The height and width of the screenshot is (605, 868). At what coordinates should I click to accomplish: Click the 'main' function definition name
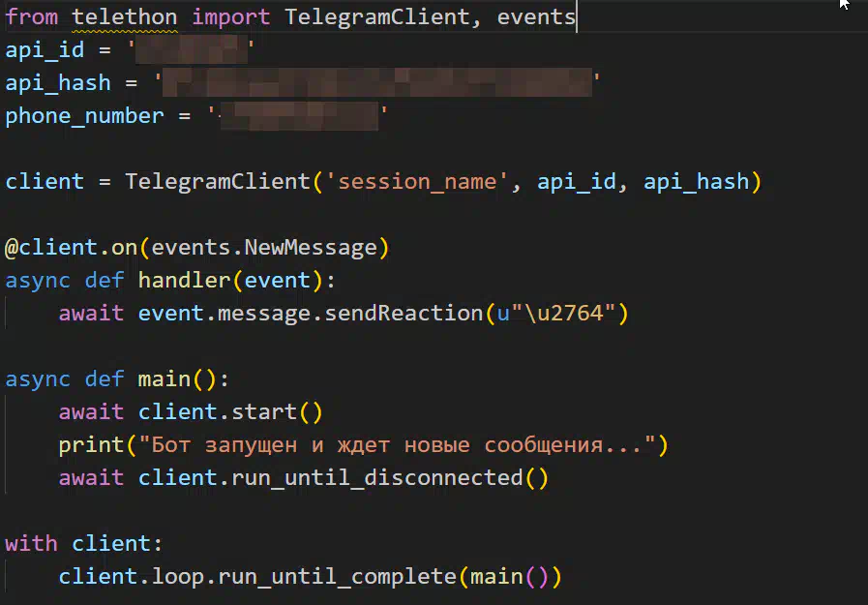pyautogui.click(x=165, y=379)
